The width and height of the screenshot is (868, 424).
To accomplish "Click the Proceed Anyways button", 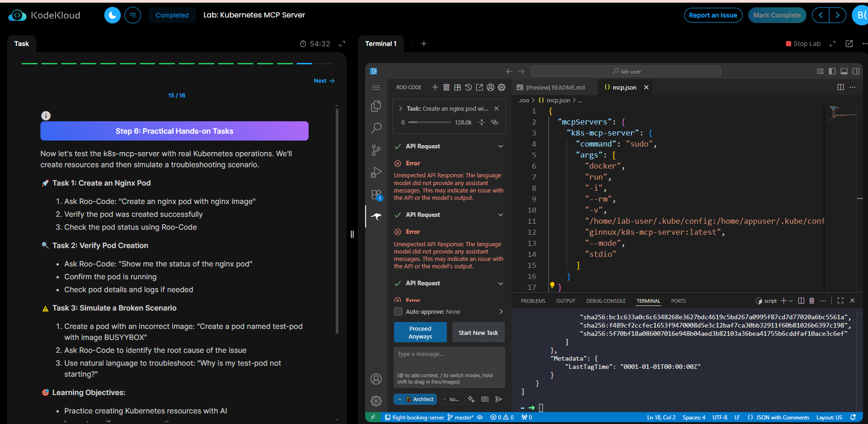I will (420, 332).
